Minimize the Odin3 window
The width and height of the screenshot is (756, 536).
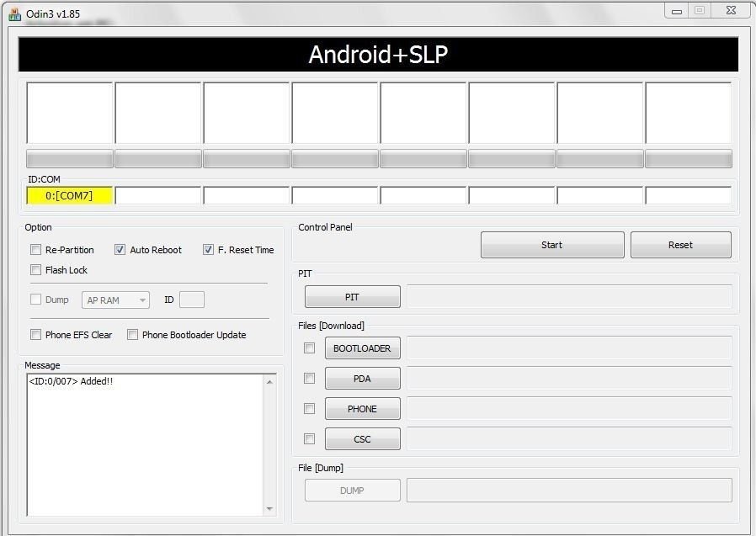pyautogui.click(x=677, y=11)
